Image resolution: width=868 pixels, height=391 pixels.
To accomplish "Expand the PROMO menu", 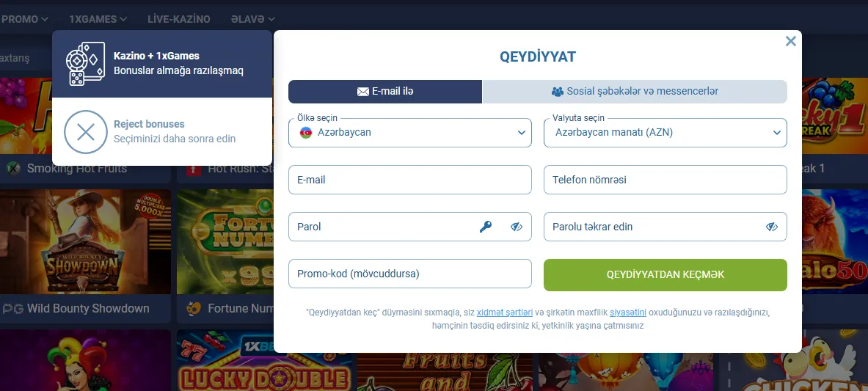I will (25, 19).
